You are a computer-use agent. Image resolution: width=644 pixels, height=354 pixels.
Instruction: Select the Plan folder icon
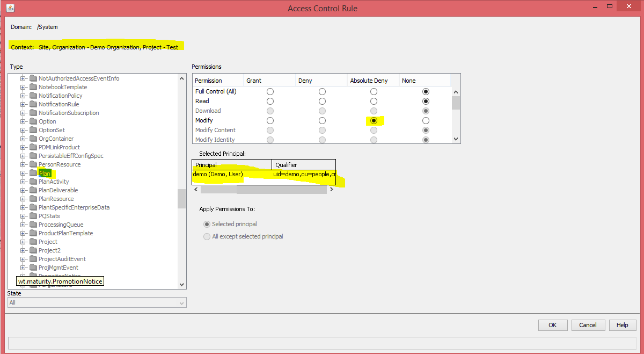tap(33, 173)
